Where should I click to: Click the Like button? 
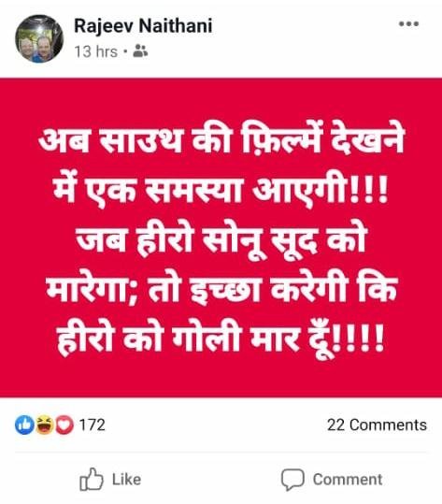point(110,480)
